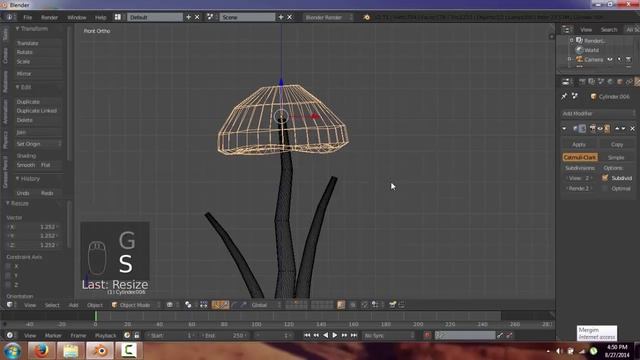Collapse the Transform panel

pyautogui.click(x=18, y=29)
